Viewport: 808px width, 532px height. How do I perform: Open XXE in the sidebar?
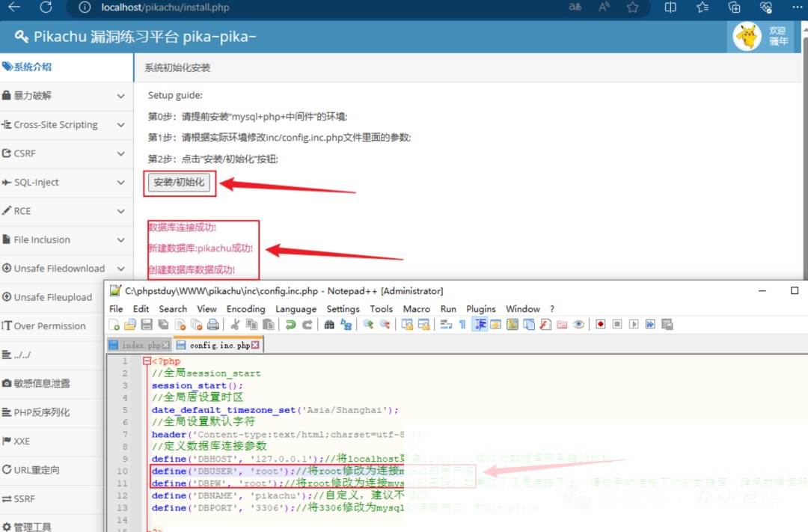click(x=52, y=441)
